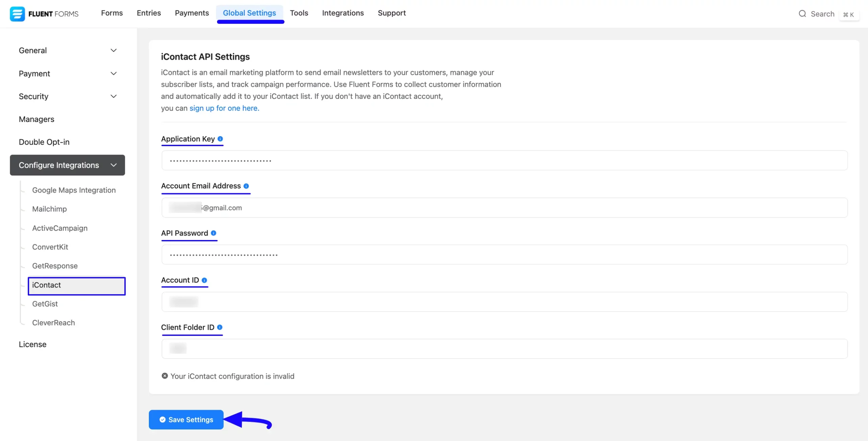Focus the API Password input field
Image resolution: width=868 pixels, height=441 pixels.
click(x=505, y=255)
